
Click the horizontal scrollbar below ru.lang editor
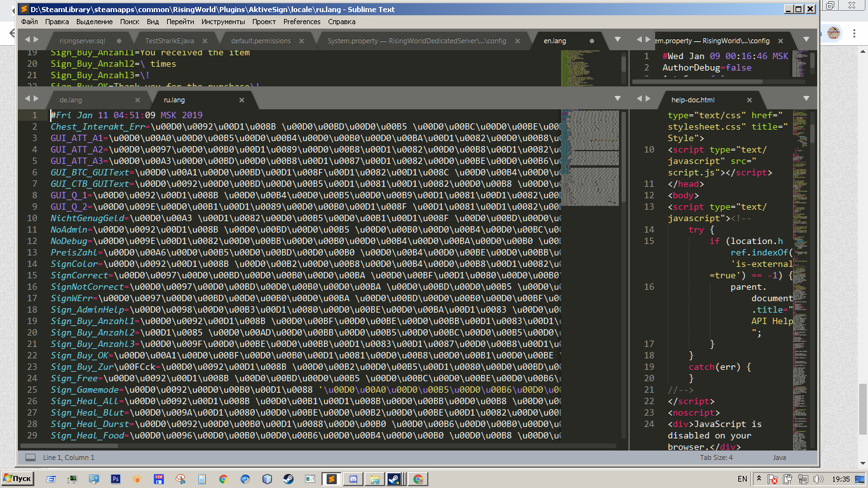[254, 445]
